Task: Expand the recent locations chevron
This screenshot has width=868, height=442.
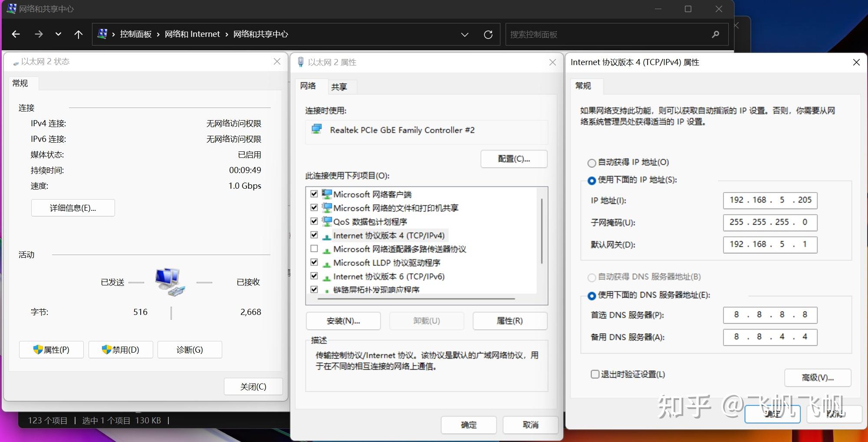Action: click(58, 34)
